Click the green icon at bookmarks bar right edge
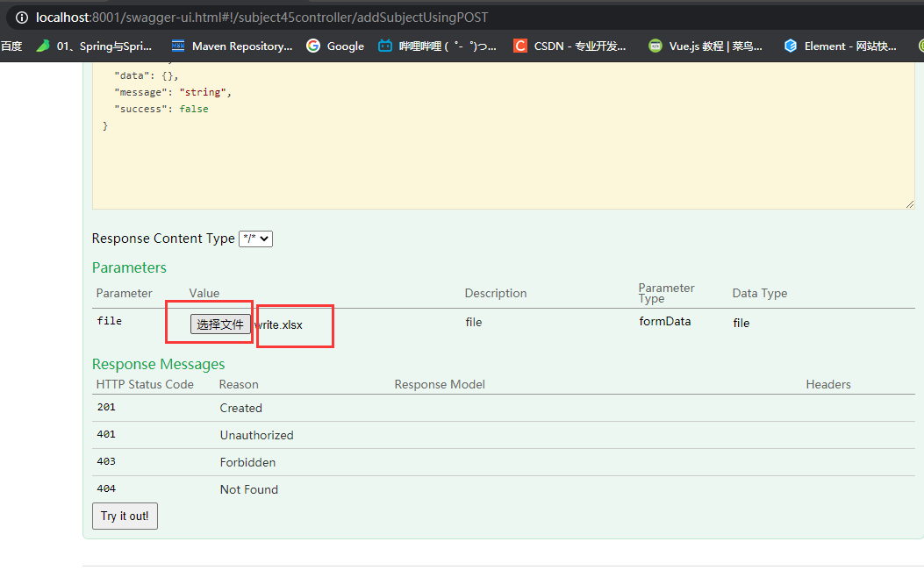Viewport: 924px width, 570px height. [920, 46]
